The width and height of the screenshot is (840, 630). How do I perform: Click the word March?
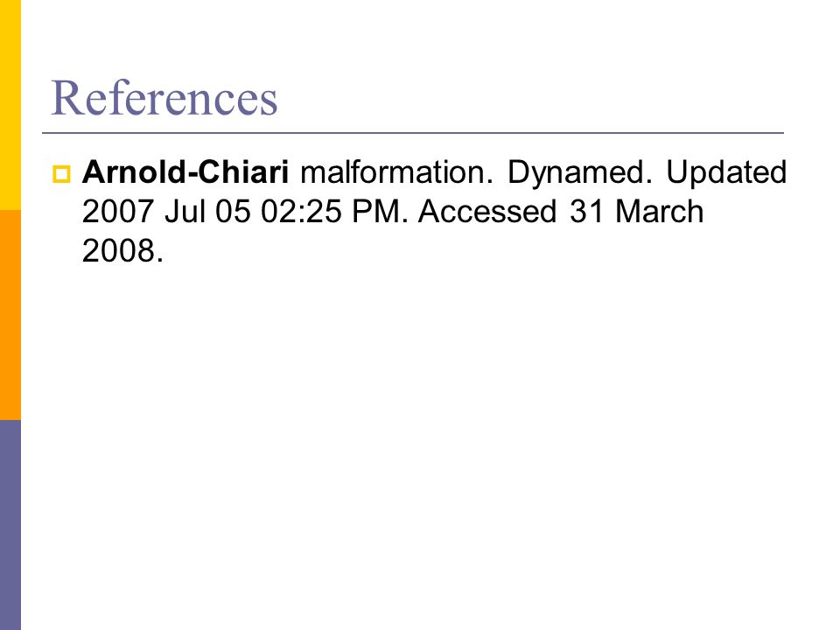pyautogui.click(x=660, y=211)
